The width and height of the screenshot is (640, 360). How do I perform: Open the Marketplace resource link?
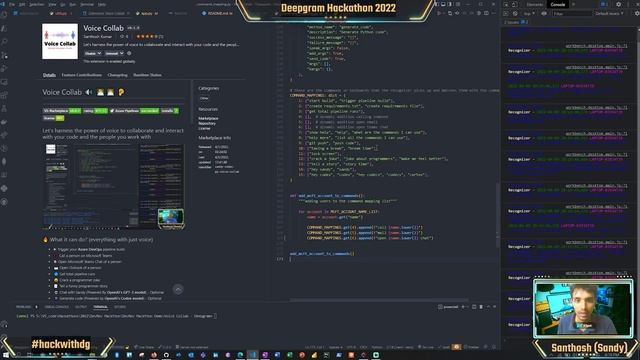click(208, 118)
